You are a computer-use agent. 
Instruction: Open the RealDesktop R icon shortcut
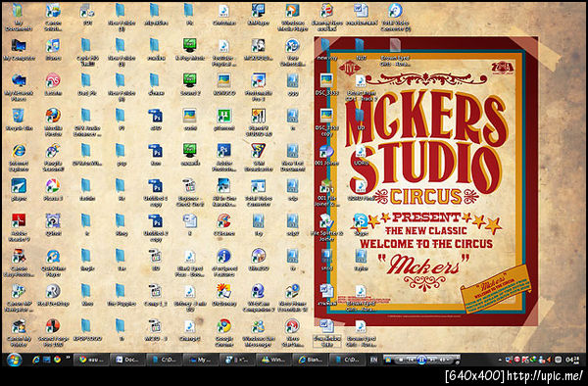point(53,295)
